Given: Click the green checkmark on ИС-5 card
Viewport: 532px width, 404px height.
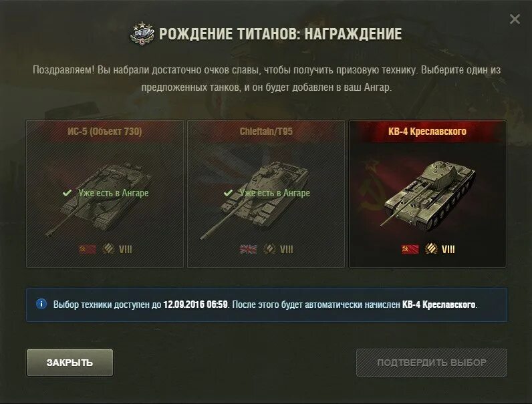Looking at the screenshot, I should pyautogui.click(x=67, y=193).
